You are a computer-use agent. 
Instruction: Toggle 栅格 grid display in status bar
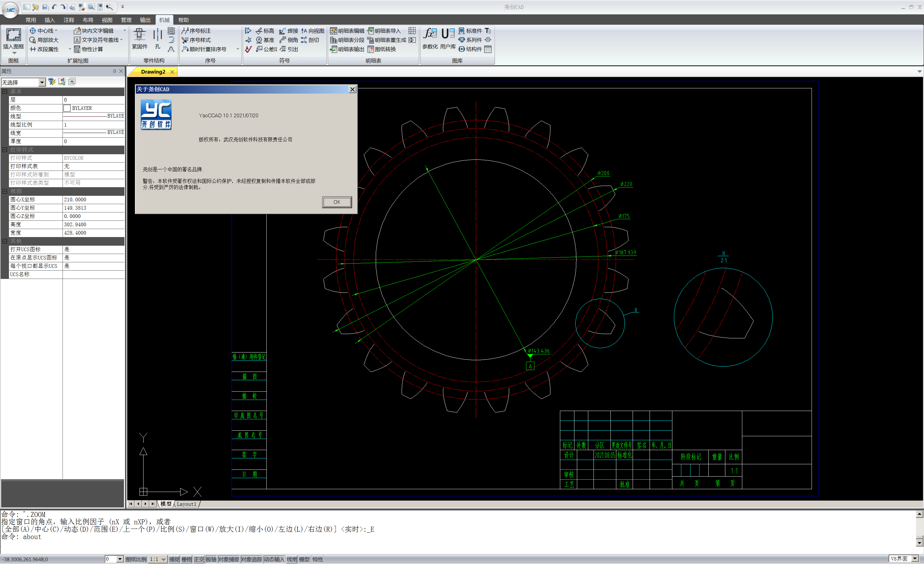pos(186,559)
